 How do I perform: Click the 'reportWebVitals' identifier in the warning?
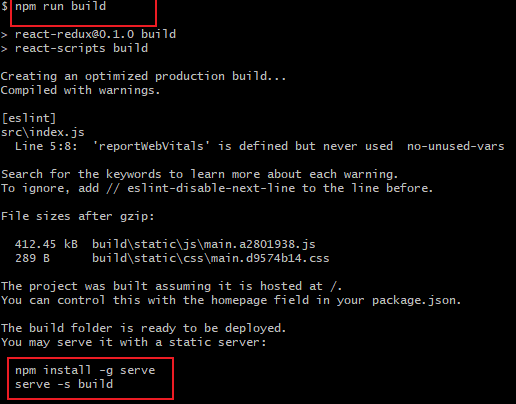tap(151, 146)
